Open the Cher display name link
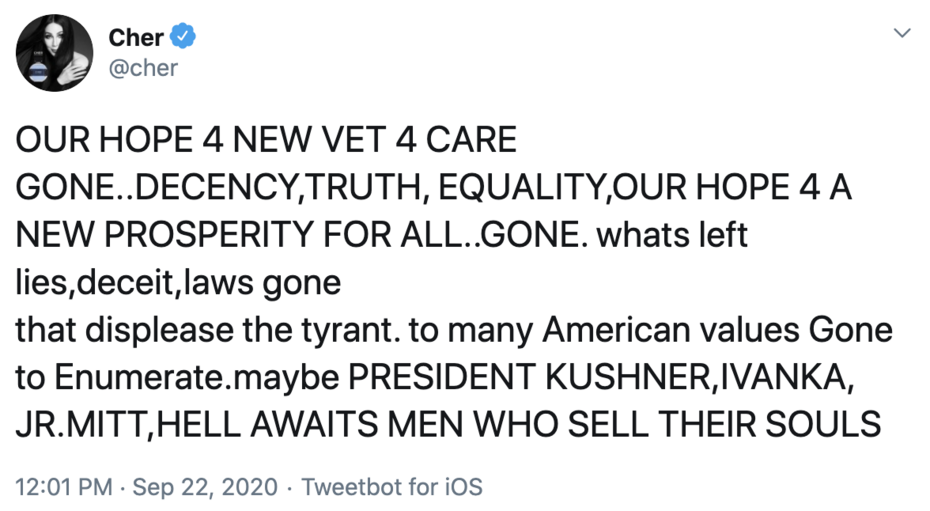The height and width of the screenshot is (511, 930). pos(136,39)
